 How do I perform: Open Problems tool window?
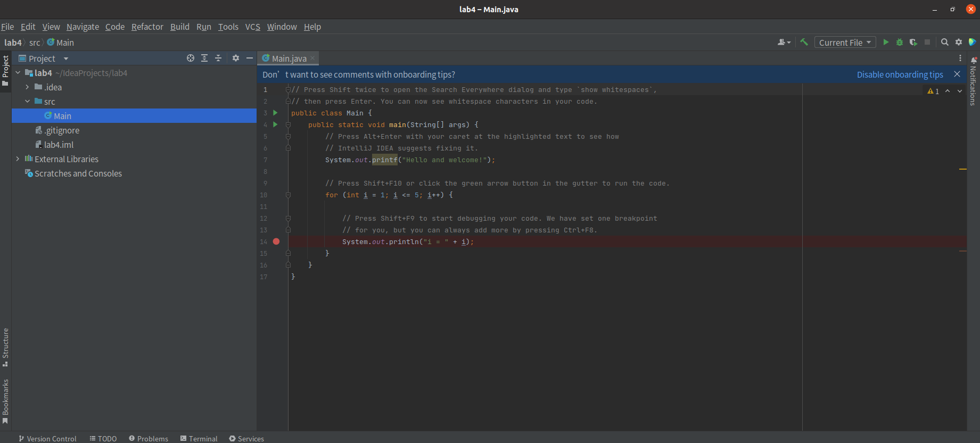pos(149,438)
